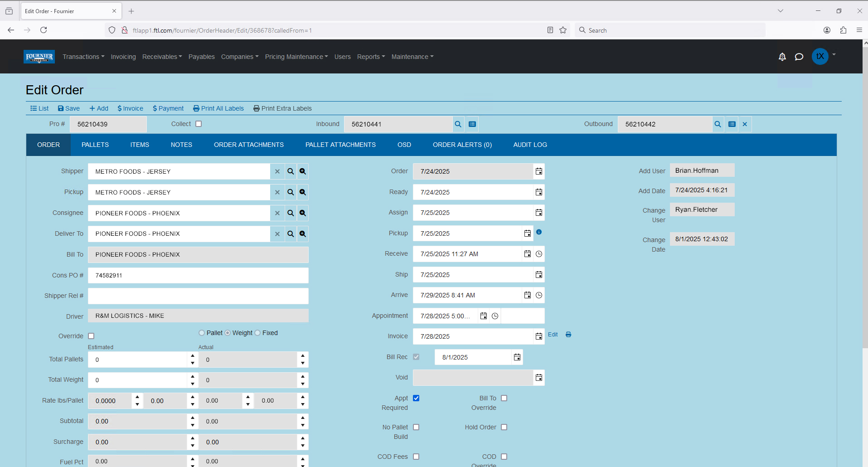Click the Save button in toolbar
868x467 pixels.
[x=69, y=108]
